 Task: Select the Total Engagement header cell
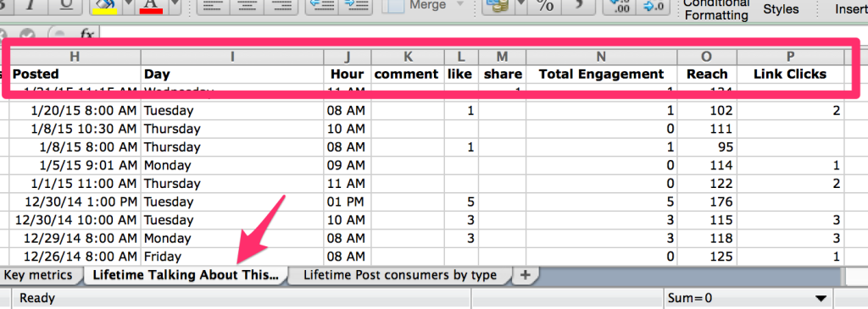(601, 74)
